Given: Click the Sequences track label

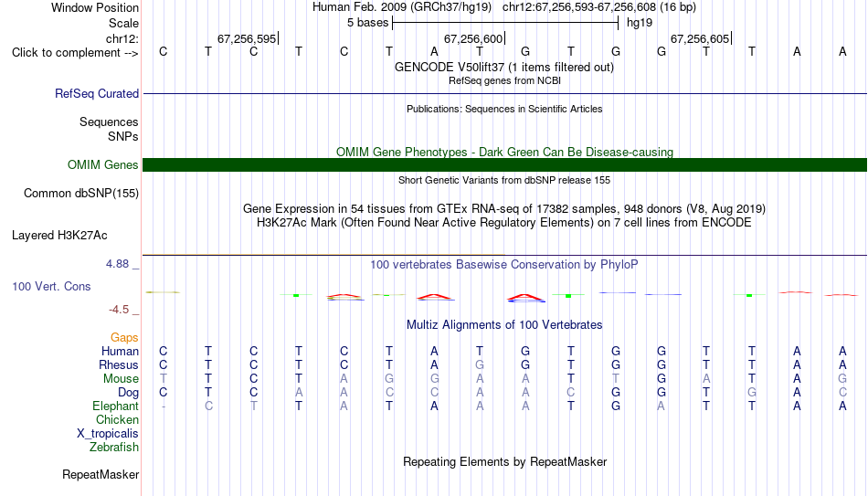Looking at the screenshot, I should pyautogui.click(x=109, y=121).
